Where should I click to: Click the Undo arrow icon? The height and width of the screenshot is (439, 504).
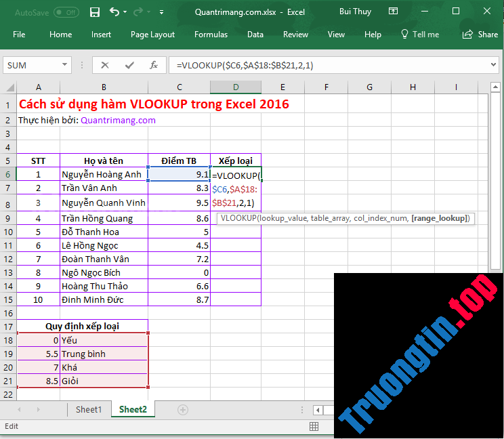coord(114,12)
